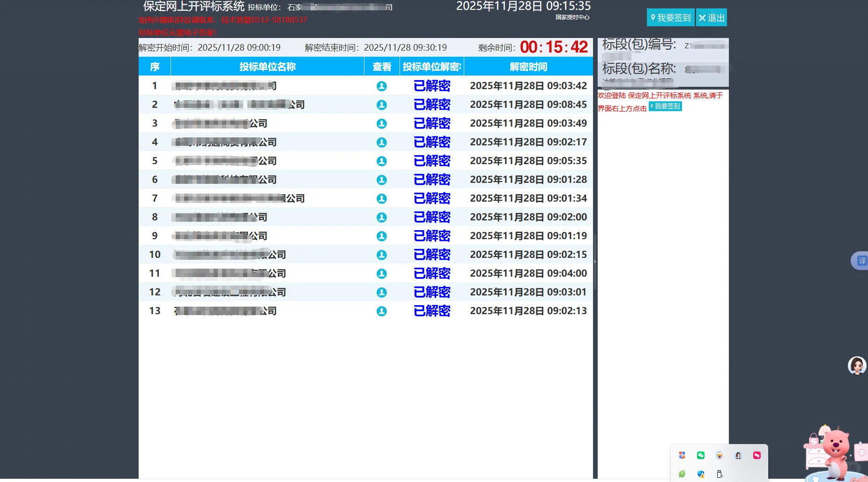Click decrypt time 09:04:00
This screenshot has width=868, height=482.
click(528, 273)
